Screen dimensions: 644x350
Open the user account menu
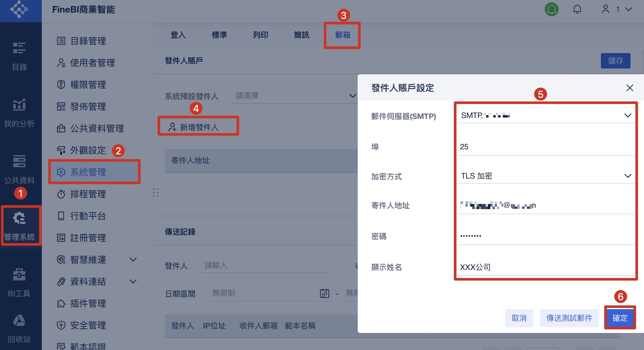tap(617, 9)
